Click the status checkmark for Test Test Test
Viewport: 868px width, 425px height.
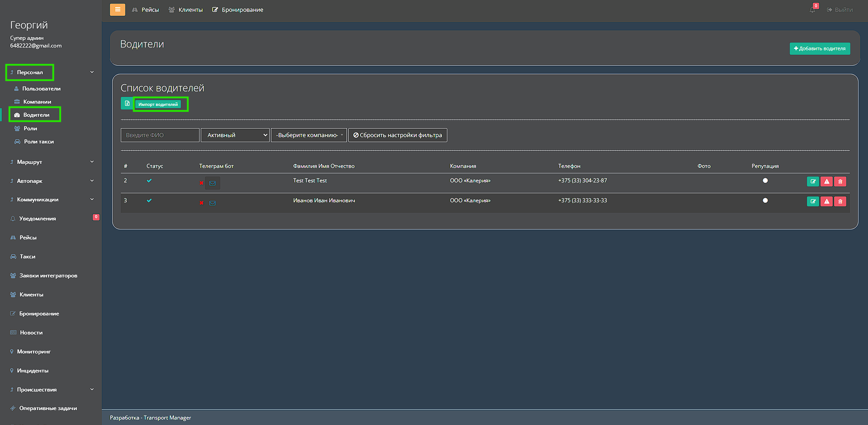149,181
